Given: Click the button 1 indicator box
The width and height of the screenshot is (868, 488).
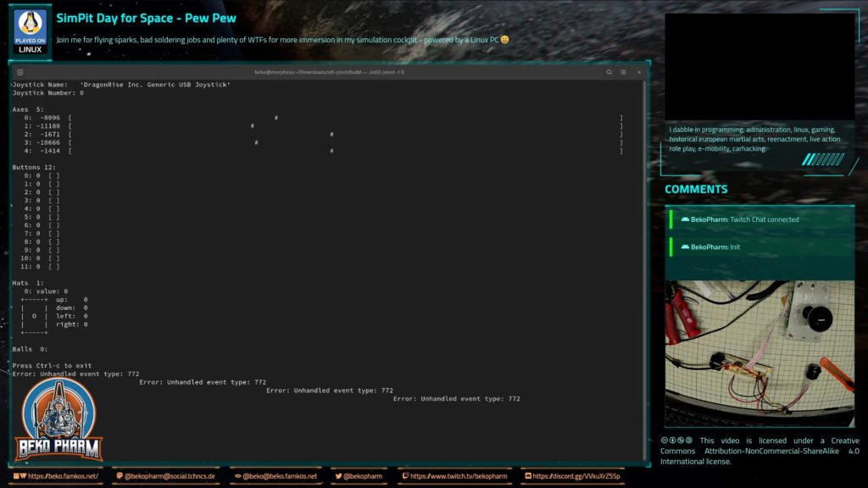Looking at the screenshot, I should coord(53,184).
